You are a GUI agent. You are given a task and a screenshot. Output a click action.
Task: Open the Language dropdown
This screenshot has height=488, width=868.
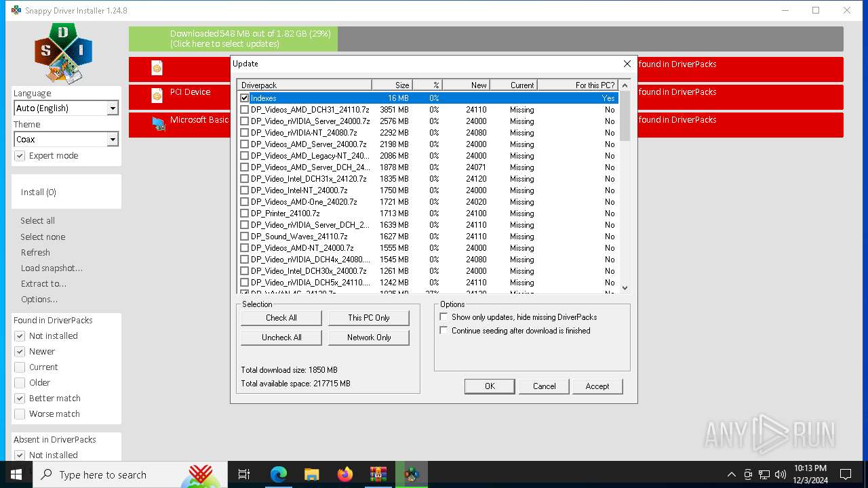[66, 108]
